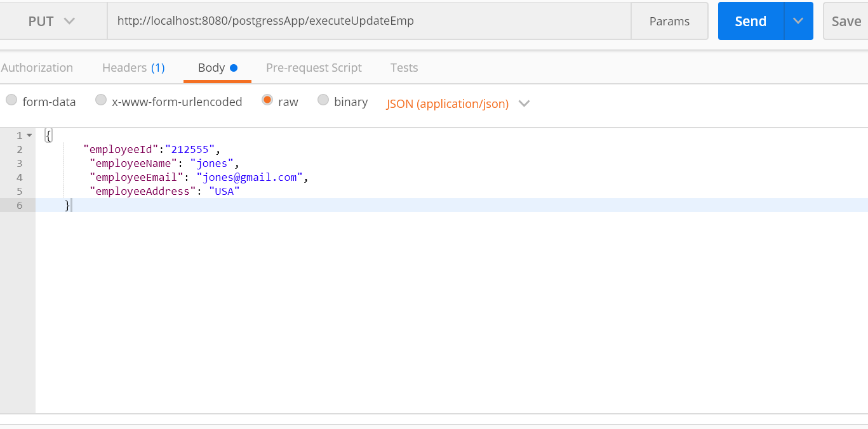Click line number 2 in the gutter

(20, 149)
